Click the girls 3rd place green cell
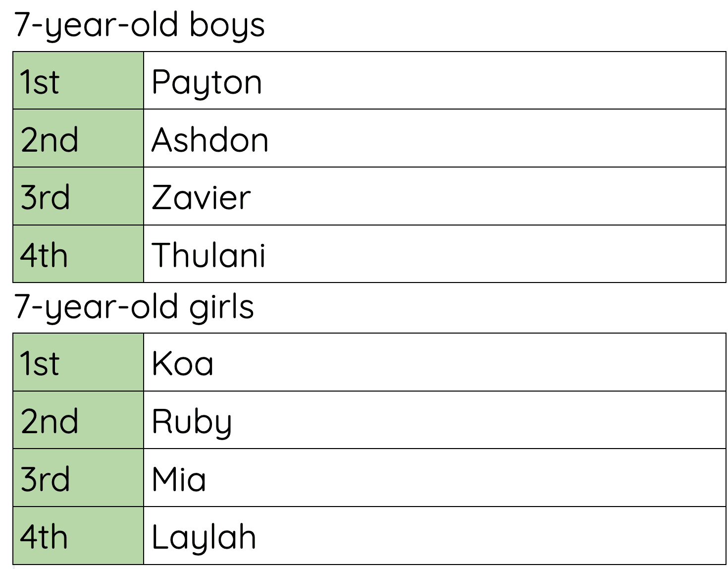This screenshot has height=569, width=728. click(78, 478)
